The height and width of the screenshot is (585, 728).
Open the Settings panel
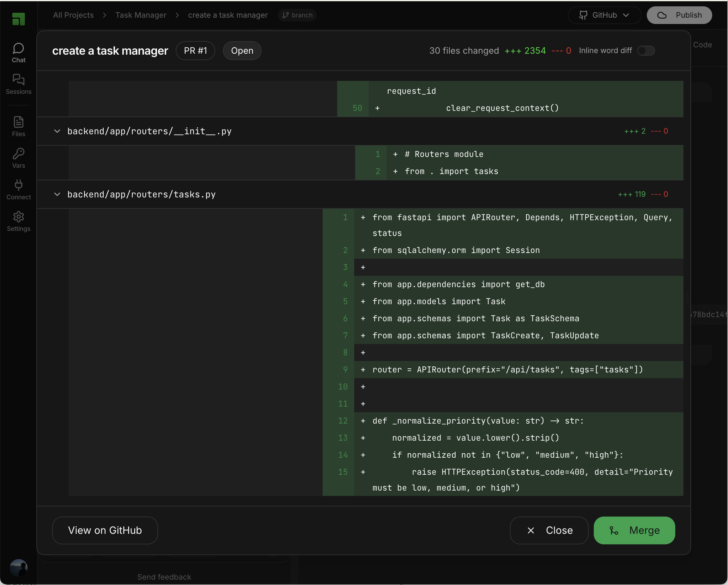pos(18,221)
